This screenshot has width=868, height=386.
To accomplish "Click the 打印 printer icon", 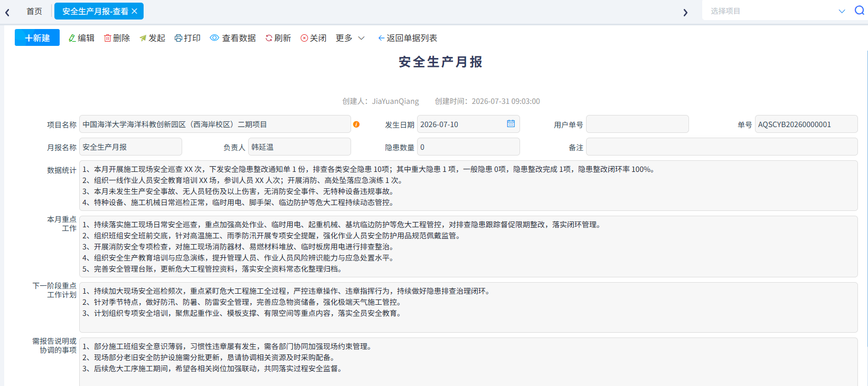I will (178, 38).
